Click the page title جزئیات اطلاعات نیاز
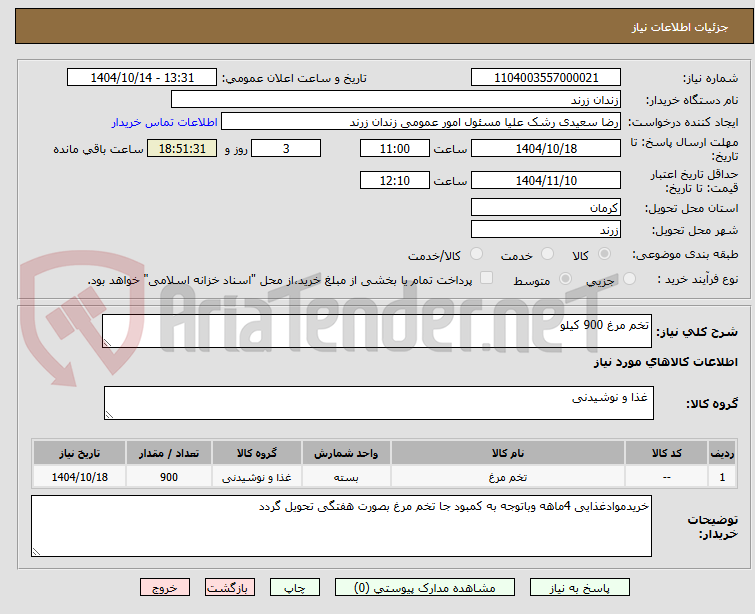Screen dimensions: 755x614 coord(680,27)
